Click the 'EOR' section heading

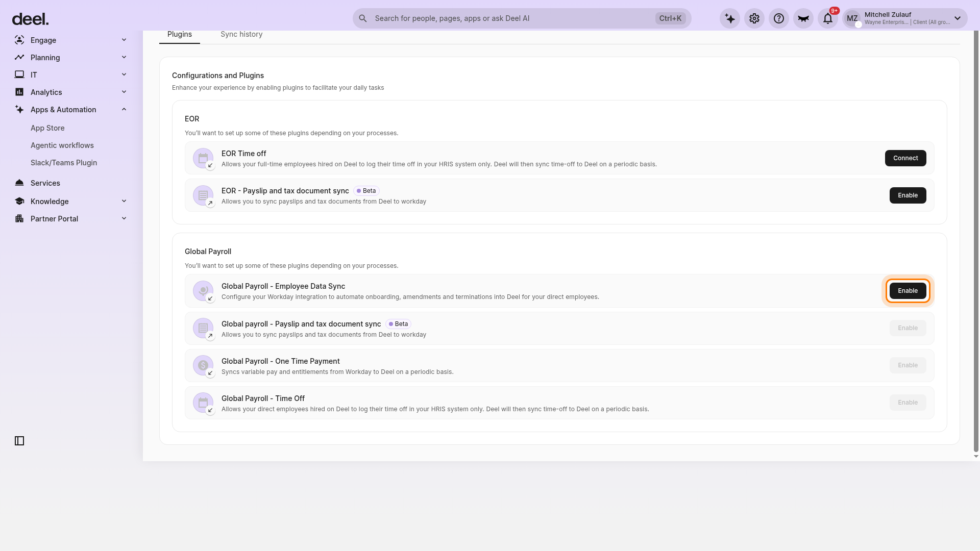pos(192,119)
